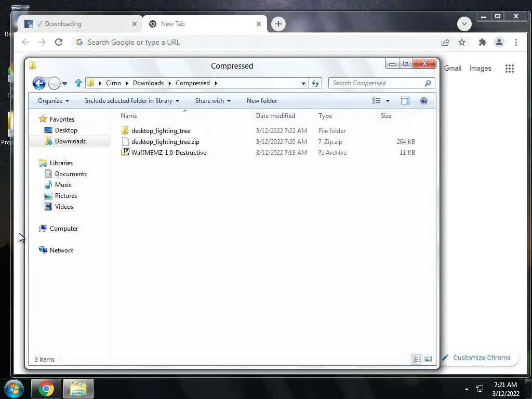
Task: Select Libraries in the navigation pane
Action: pos(61,163)
